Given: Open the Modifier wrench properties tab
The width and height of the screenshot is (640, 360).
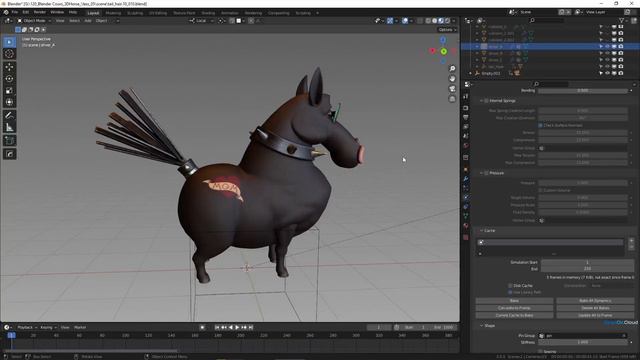Looking at the screenshot, I should coord(466,179).
